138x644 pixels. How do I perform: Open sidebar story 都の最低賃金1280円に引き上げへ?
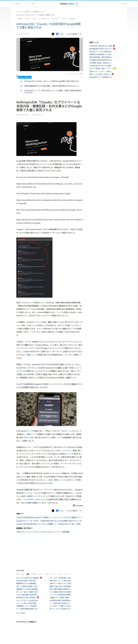click(101, 49)
